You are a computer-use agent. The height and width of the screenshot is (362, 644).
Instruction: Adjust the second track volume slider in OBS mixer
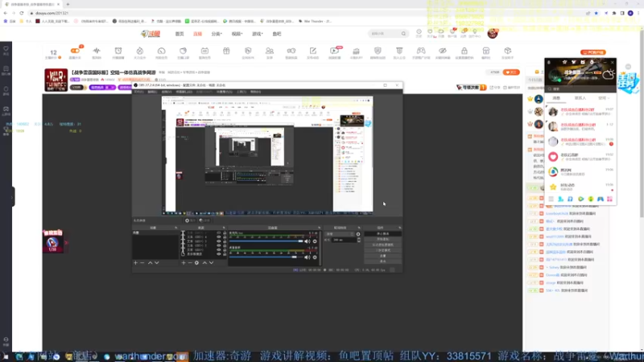[266, 257]
